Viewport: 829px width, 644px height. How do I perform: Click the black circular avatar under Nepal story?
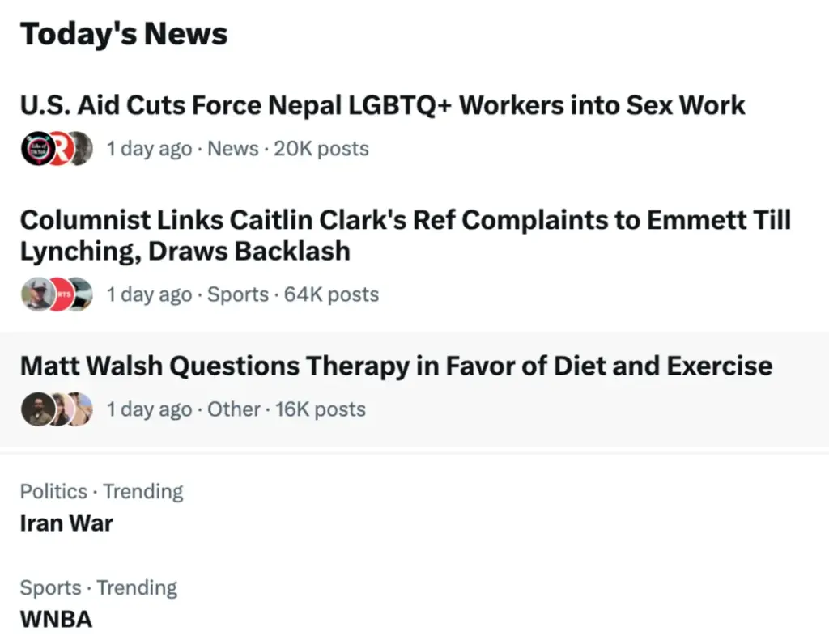click(37, 148)
